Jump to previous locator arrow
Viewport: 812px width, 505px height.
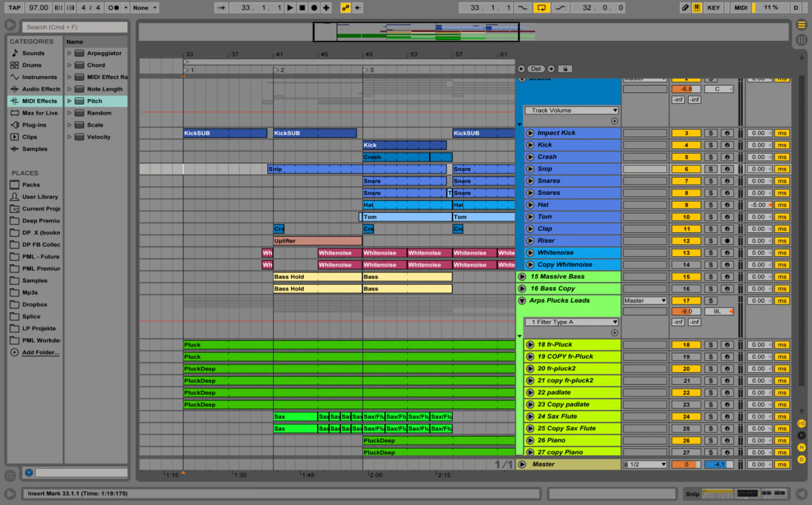(521, 69)
